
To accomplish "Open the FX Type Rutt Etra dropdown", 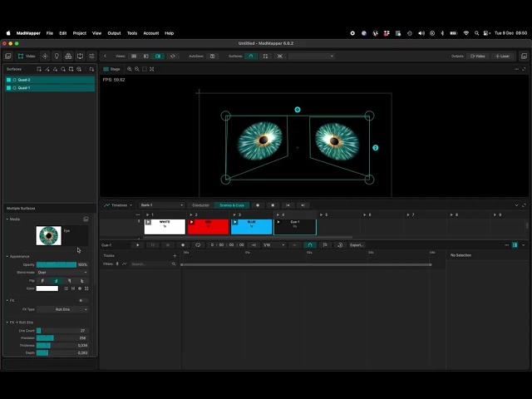I will tap(62, 309).
